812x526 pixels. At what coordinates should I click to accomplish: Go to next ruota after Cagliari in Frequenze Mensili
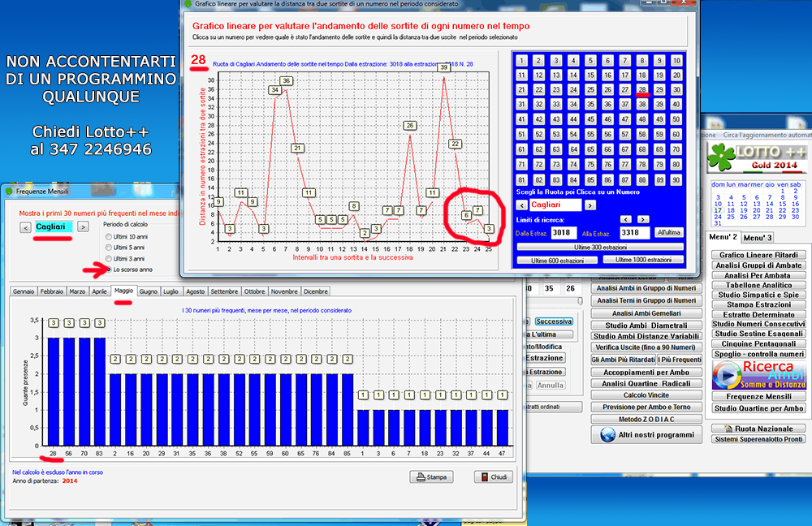83,226
